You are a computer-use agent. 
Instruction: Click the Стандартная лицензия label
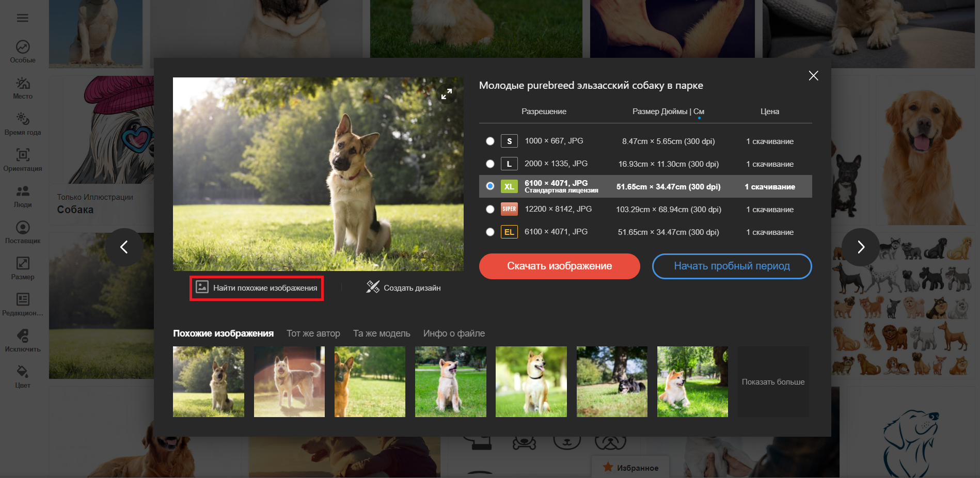[561, 190]
